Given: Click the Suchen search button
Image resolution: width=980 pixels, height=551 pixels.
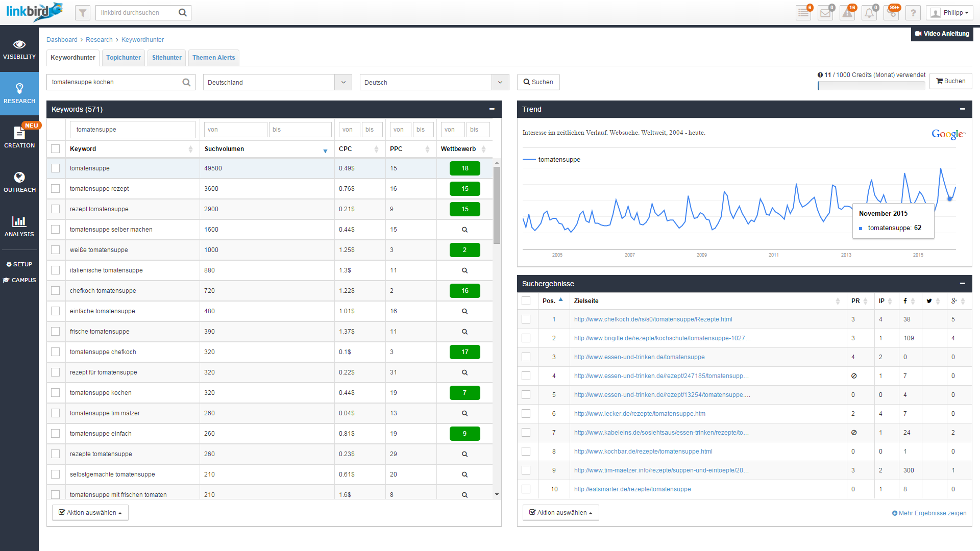Looking at the screenshot, I should point(538,82).
